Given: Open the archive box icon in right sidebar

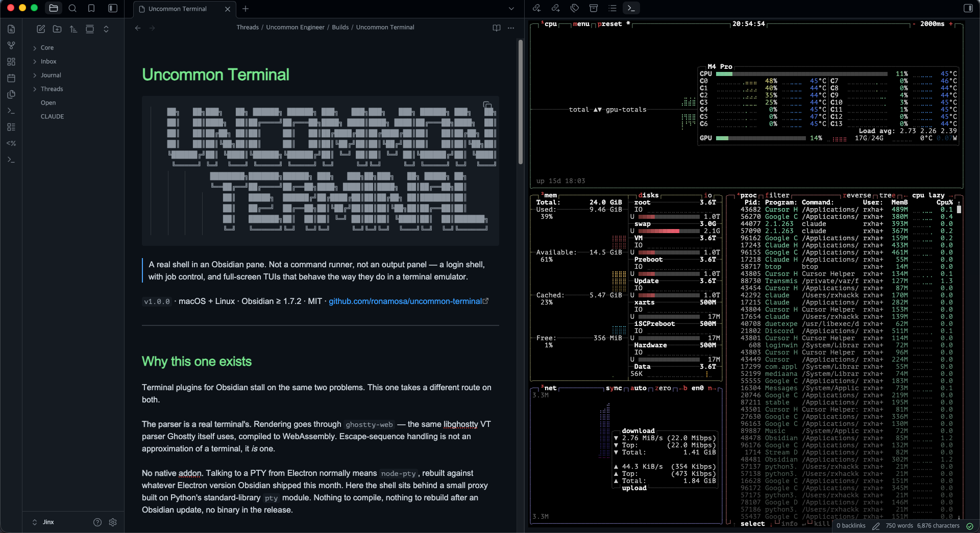Looking at the screenshot, I should 593,8.
